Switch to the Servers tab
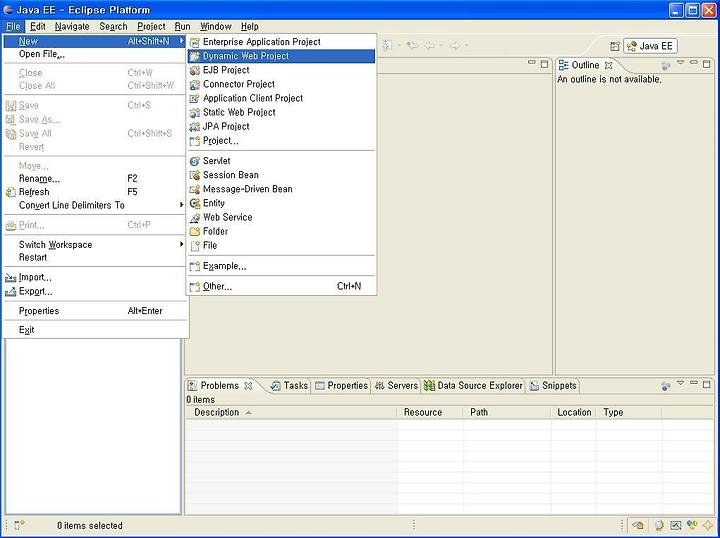The image size is (720, 538). click(x=396, y=386)
